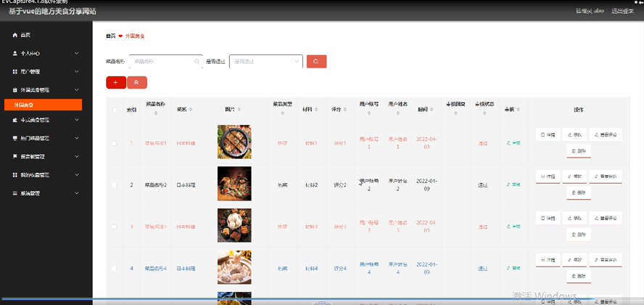Expand the 留言板管理 chevron
This screenshot has width=644, height=305.
click(77, 157)
